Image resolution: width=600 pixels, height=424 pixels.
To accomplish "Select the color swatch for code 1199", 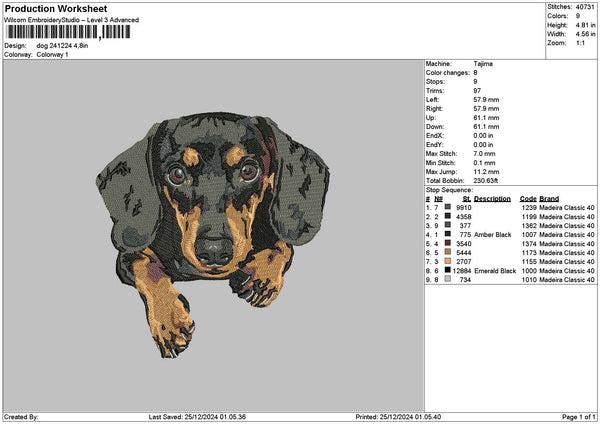I will click(x=448, y=216).
